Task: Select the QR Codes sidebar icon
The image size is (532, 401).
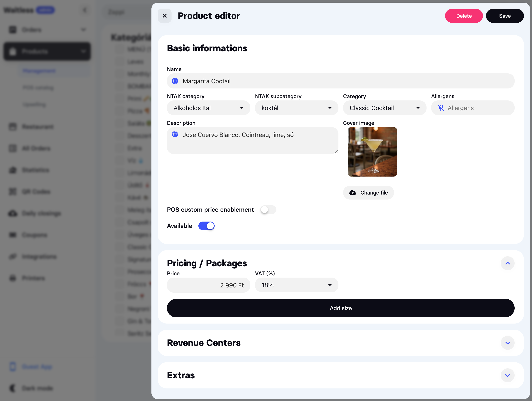Action: click(13, 191)
